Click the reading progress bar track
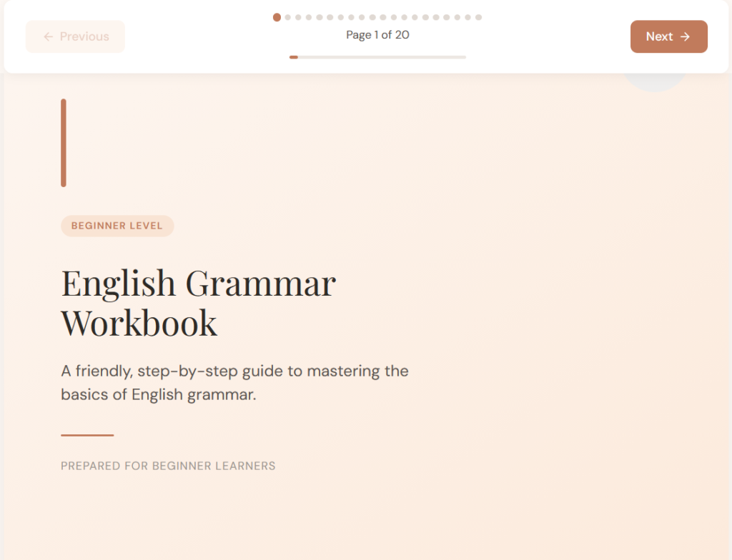The height and width of the screenshot is (560, 732). tap(377, 57)
